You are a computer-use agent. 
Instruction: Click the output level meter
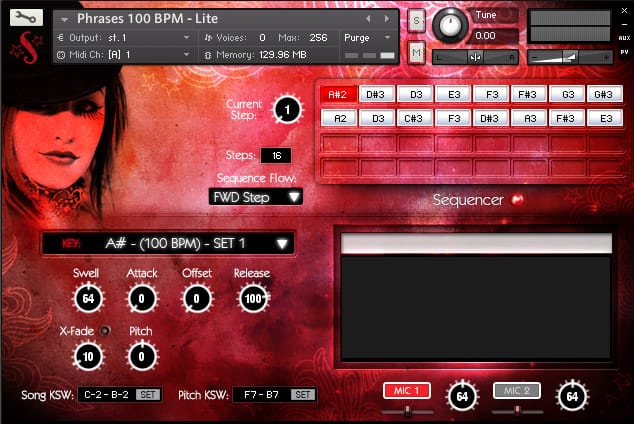(570, 26)
